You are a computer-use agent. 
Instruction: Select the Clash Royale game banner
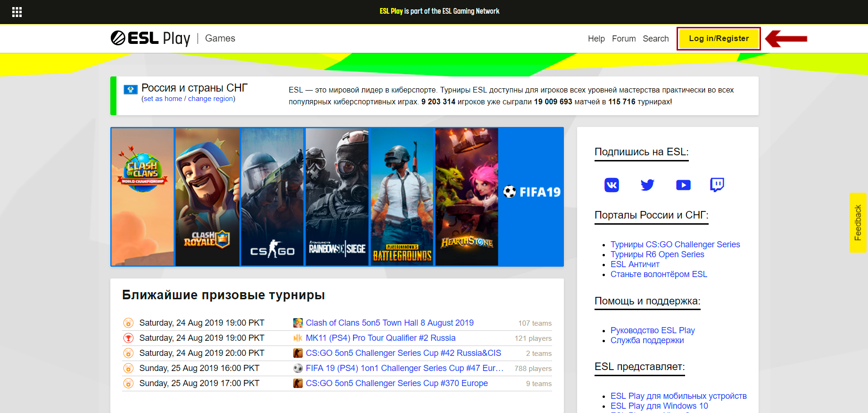pyautogui.click(x=207, y=197)
